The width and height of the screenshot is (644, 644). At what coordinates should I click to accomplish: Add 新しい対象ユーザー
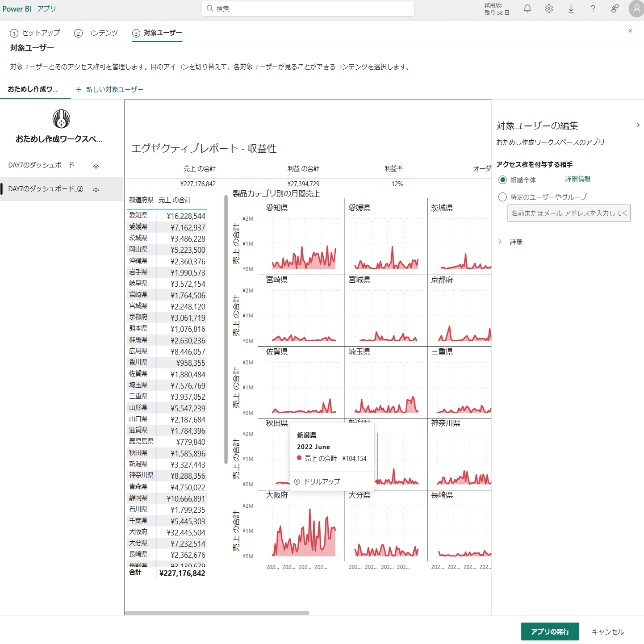[x=110, y=89]
